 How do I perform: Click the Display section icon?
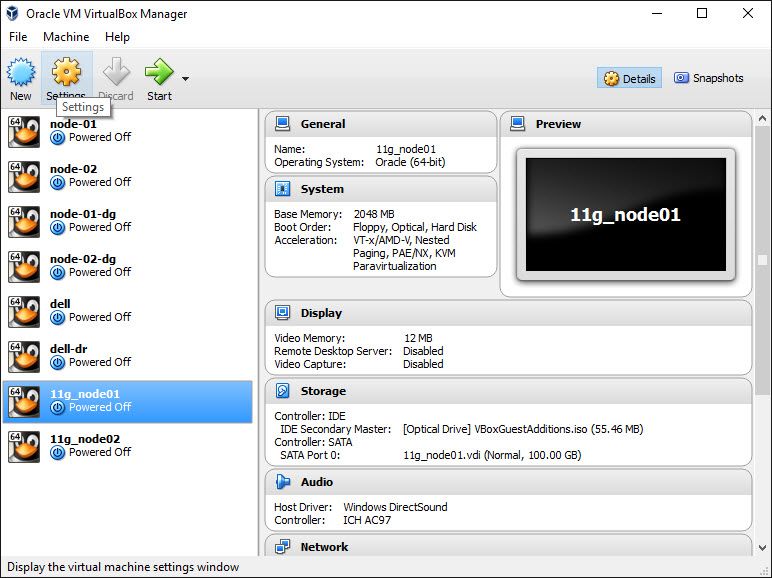point(282,313)
